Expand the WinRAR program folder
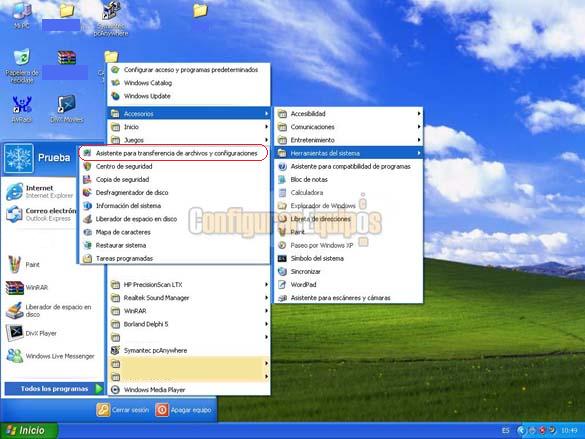The width and height of the screenshot is (585, 439). pyautogui.click(x=189, y=311)
